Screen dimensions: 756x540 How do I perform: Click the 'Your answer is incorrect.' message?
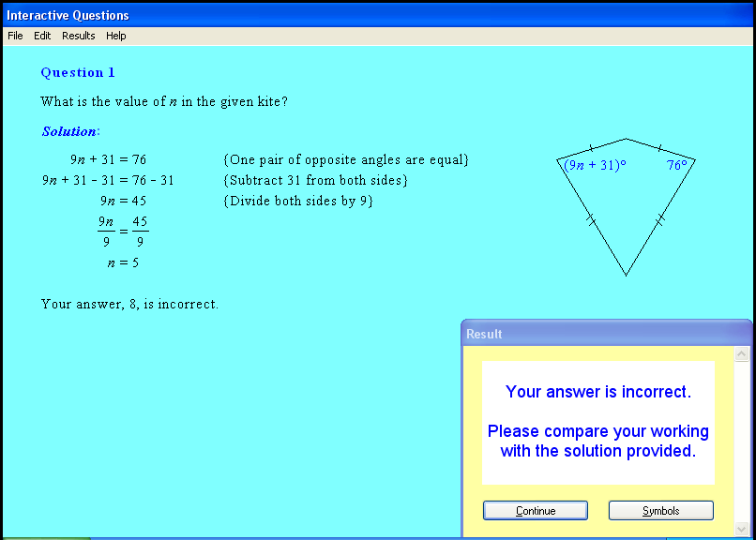(x=597, y=392)
